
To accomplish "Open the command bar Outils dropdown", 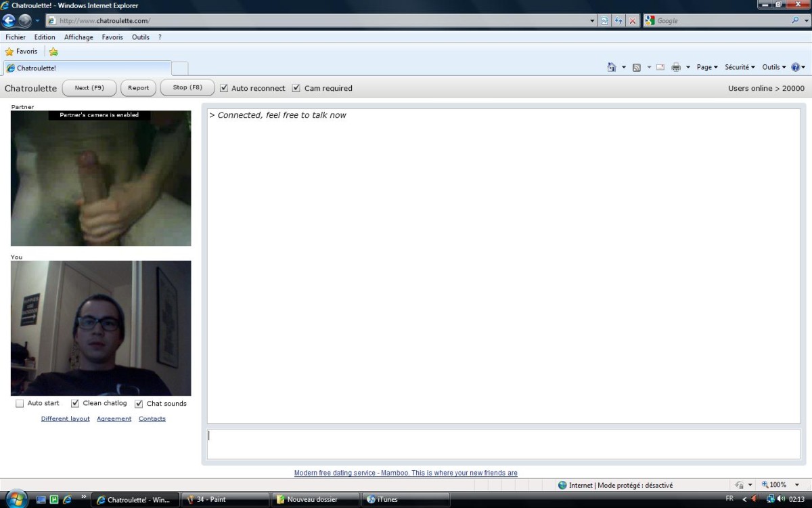I will (774, 67).
